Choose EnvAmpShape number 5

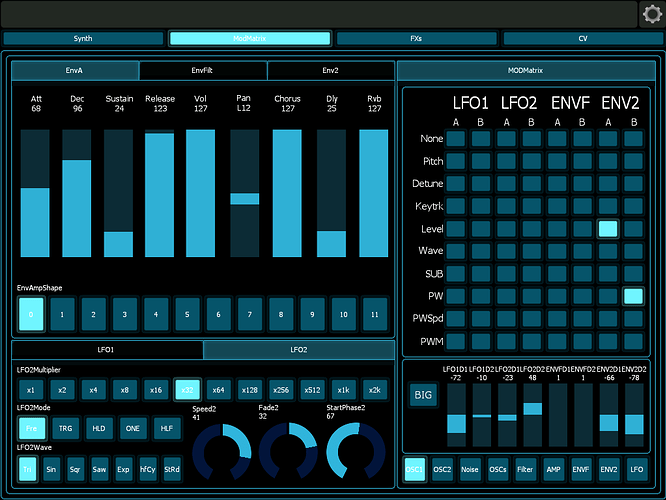pyautogui.click(x=188, y=314)
